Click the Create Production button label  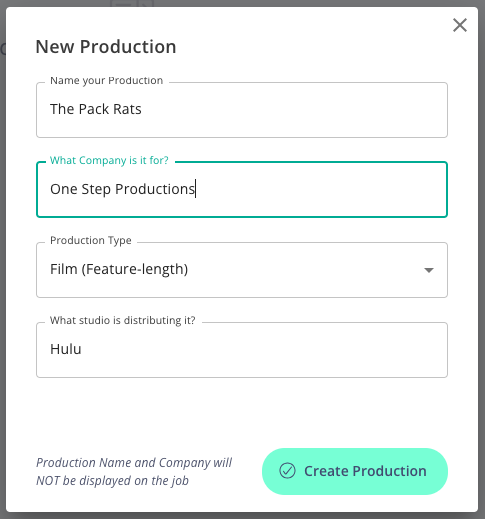(x=365, y=471)
